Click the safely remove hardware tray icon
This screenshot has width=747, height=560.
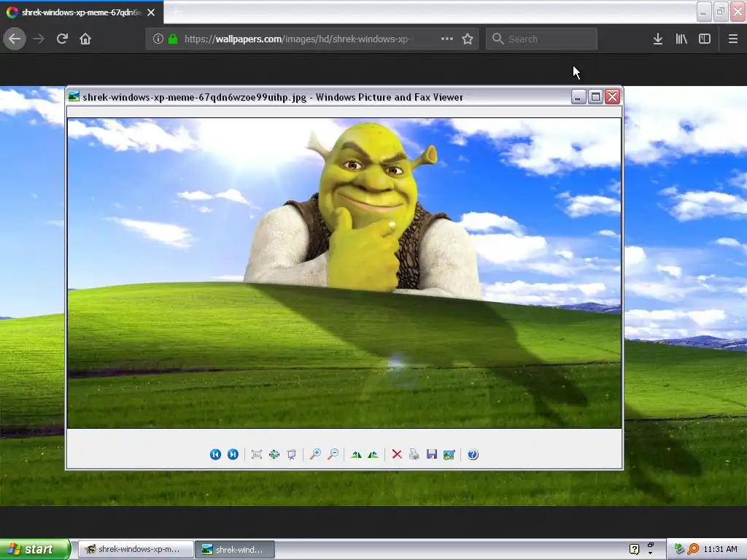[679, 549]
